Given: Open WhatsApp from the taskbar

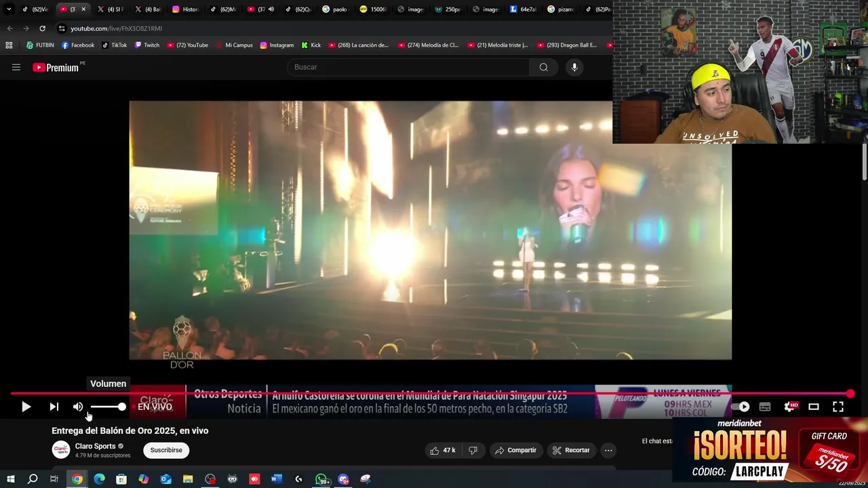Looking at the screenshot, I should click(x=322, y=479).
